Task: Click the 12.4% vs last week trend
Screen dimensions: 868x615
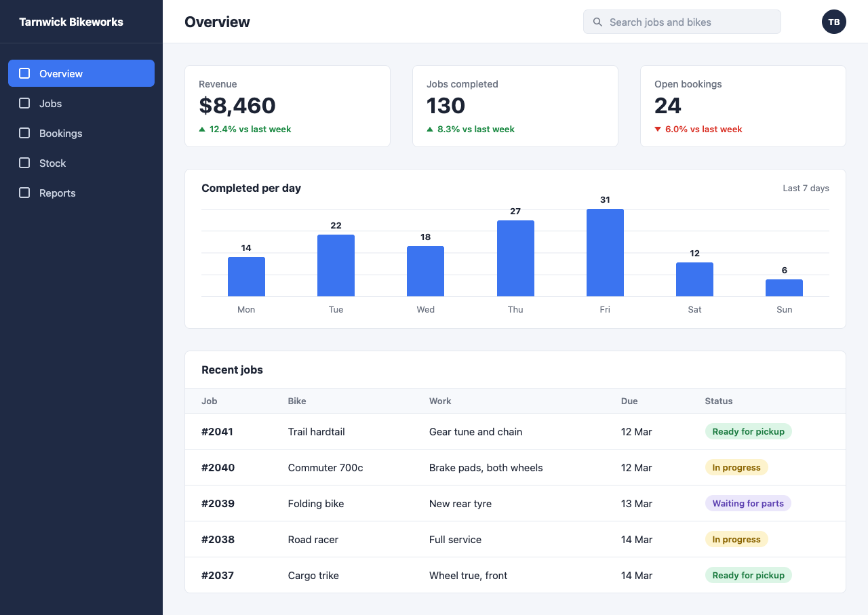Action: coord(245,130)
